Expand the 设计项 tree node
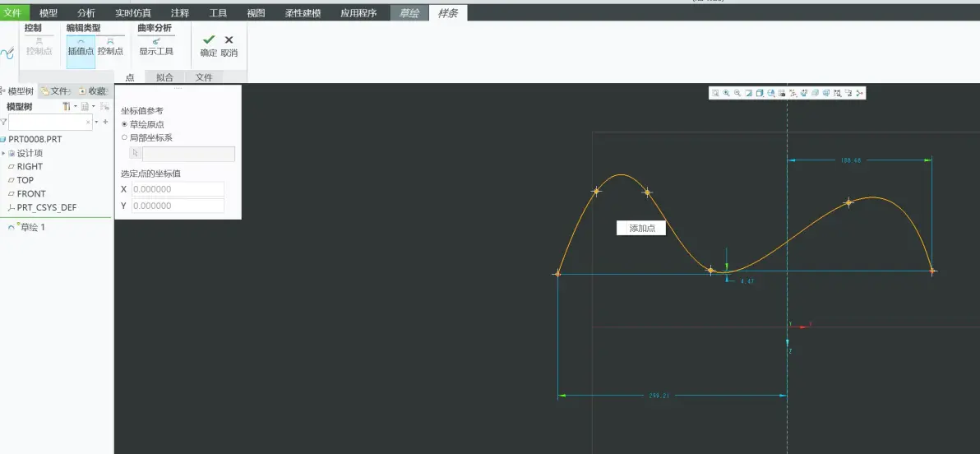This screenshot has width=980, height=454. [3, 153]
